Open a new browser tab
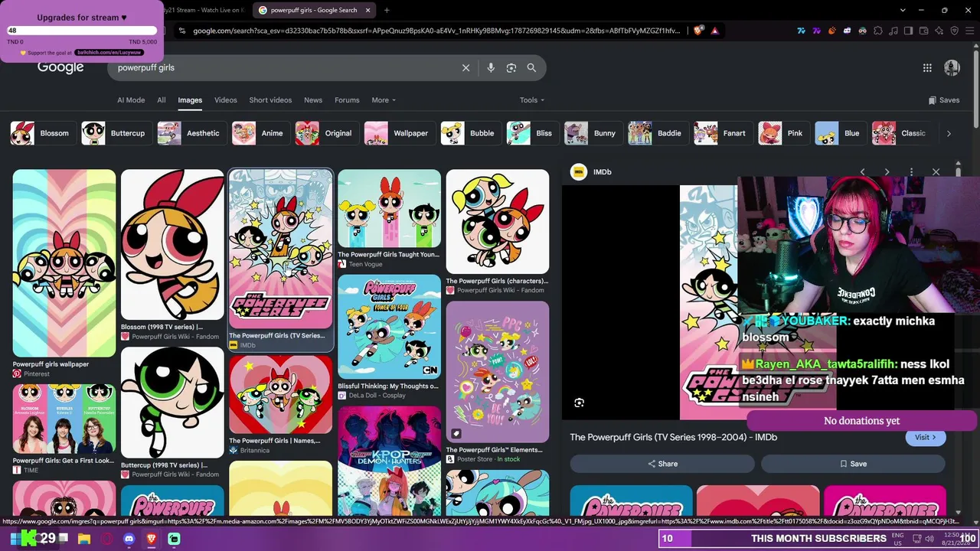The image size is (980, 551). point(387,10)
